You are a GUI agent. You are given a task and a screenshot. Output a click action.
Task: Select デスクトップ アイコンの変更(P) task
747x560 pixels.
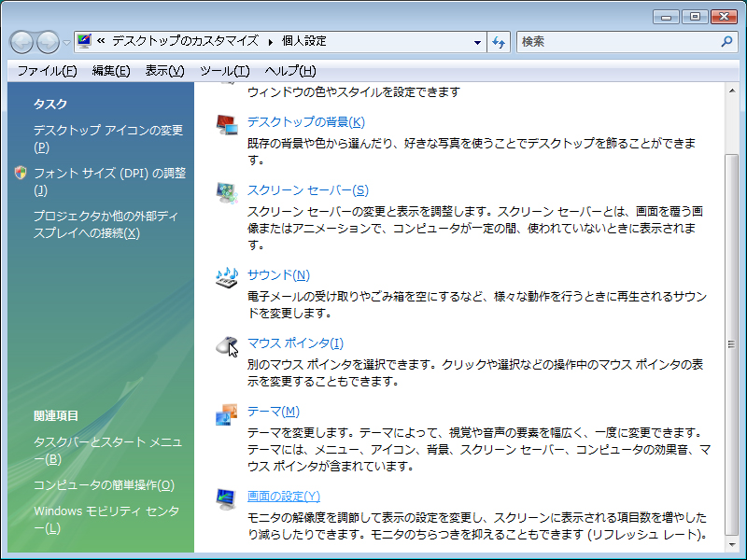108,138
